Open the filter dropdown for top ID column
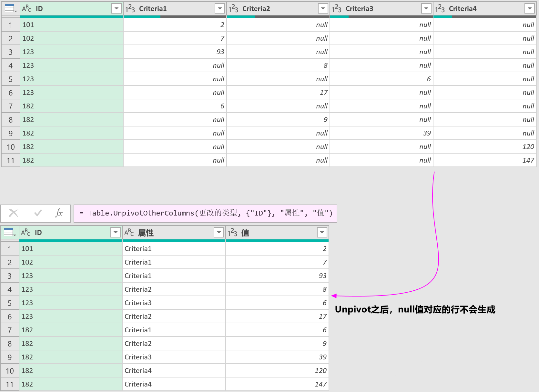Image resolution: width=539 pixels, height=392 pixels. [116, 9]
